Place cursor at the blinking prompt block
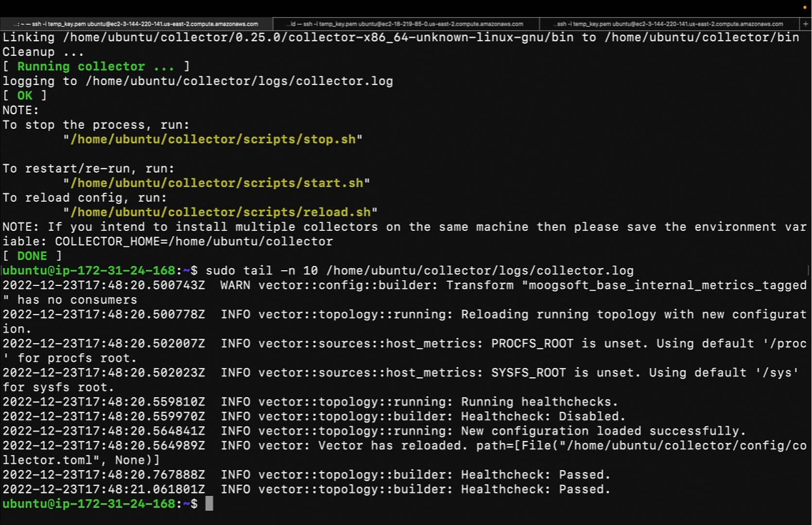 pos(209,504)
